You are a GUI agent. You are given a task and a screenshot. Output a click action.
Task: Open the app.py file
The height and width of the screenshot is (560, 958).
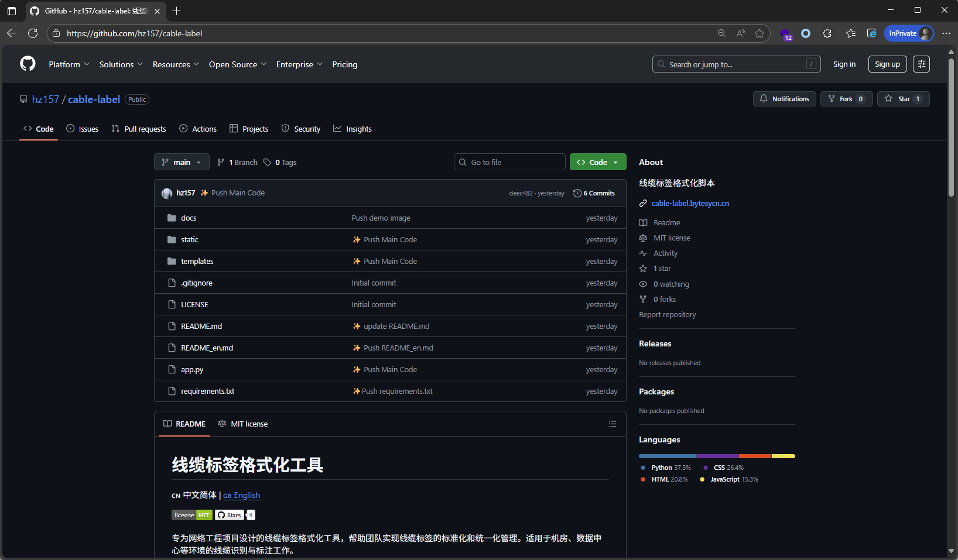pyautogui.click(x=192, y=370)
